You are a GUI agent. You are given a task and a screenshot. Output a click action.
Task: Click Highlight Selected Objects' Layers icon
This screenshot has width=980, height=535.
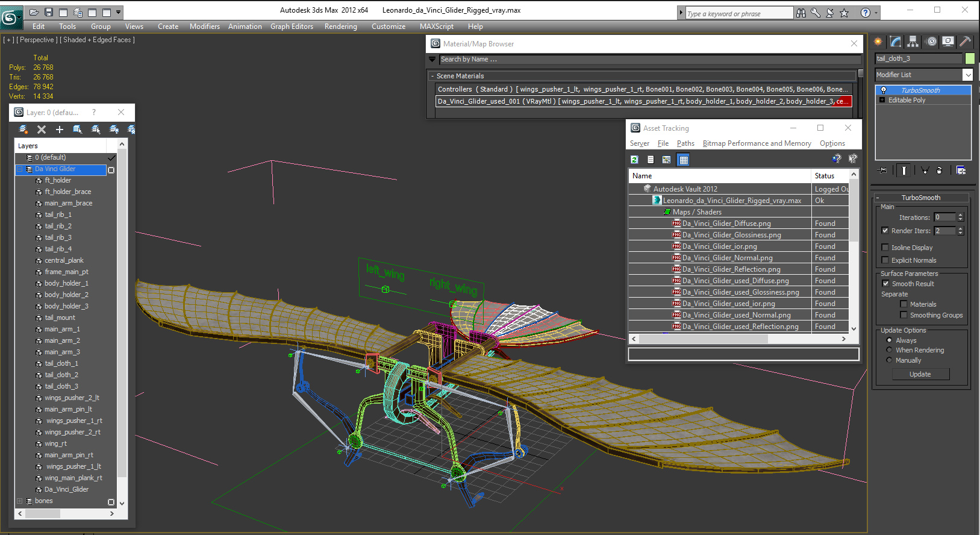pyautogui.click(x=96, y=129)
